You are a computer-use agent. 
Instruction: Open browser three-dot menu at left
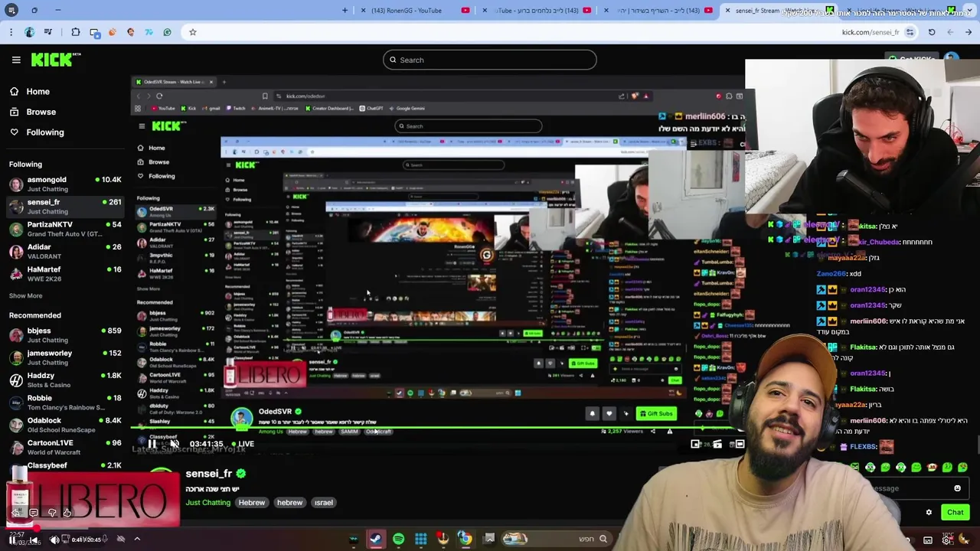(x=11, y=32)
